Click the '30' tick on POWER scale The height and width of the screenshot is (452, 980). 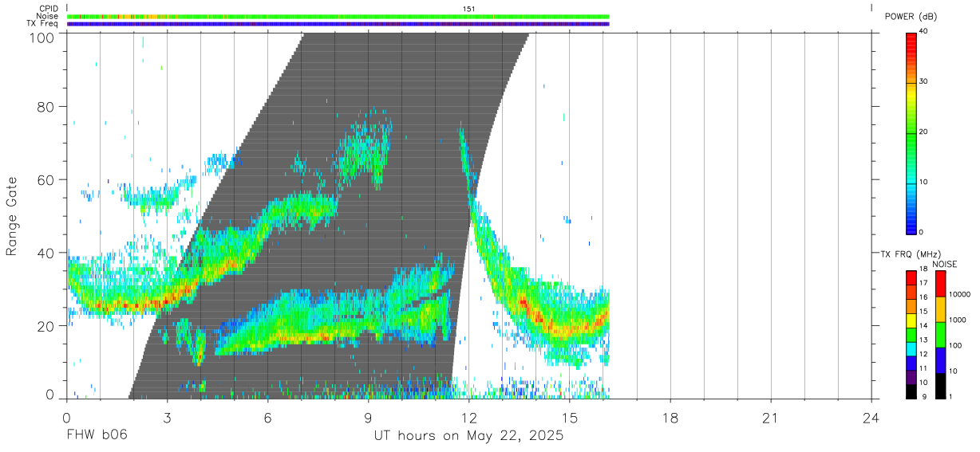coord(923,81)
